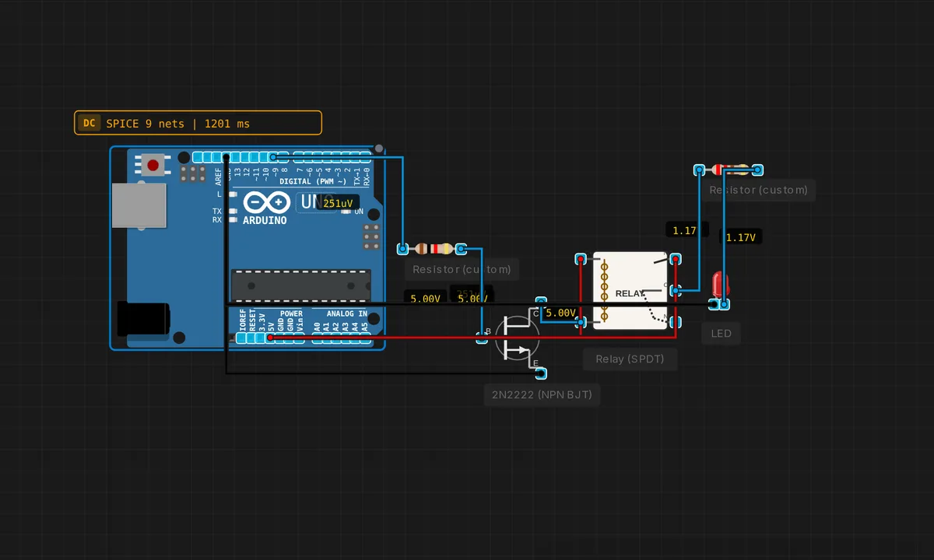
Task: Click the Arduino 5V pin with red wire
Action: point(271,338)
